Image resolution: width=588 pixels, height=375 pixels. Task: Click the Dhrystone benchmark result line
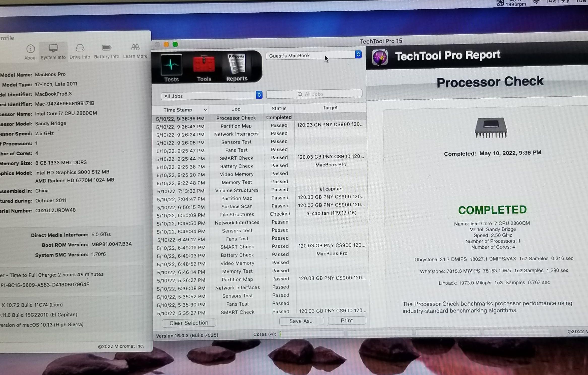494,259
